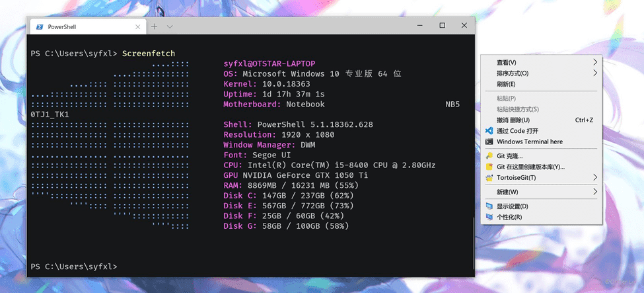Open the new tab profile dropdown
Viewport: 644px width, 293px height.
click(170, 26)
